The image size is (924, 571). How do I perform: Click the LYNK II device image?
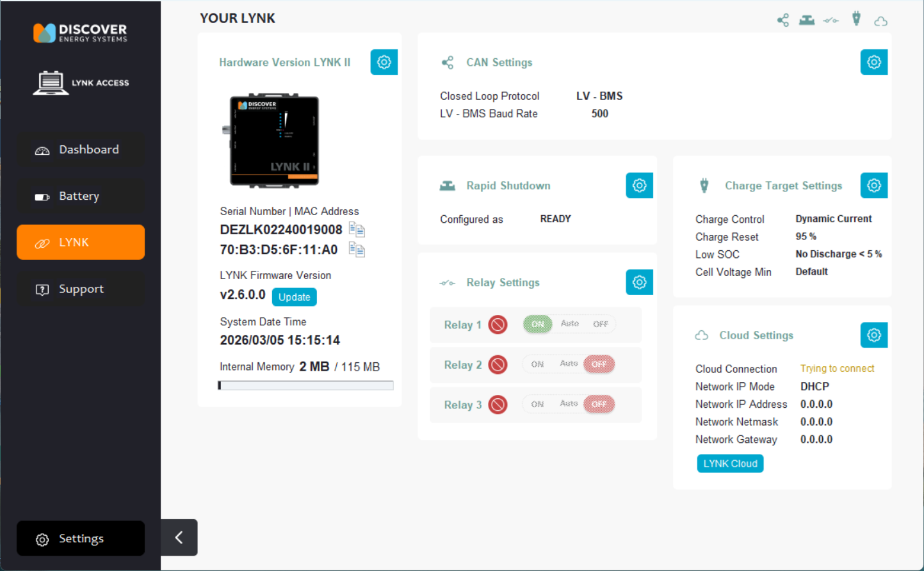click(274, 141)
